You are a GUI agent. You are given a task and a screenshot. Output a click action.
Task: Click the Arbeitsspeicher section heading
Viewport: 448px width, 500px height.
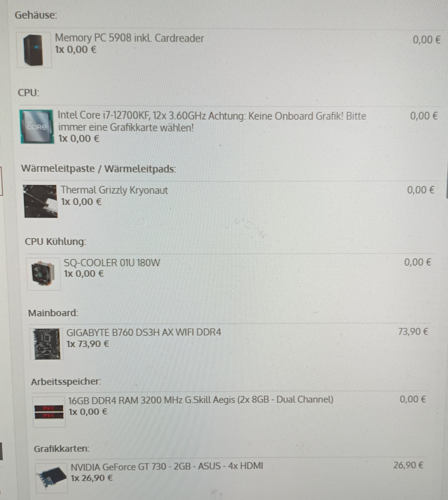pos(66,382)
